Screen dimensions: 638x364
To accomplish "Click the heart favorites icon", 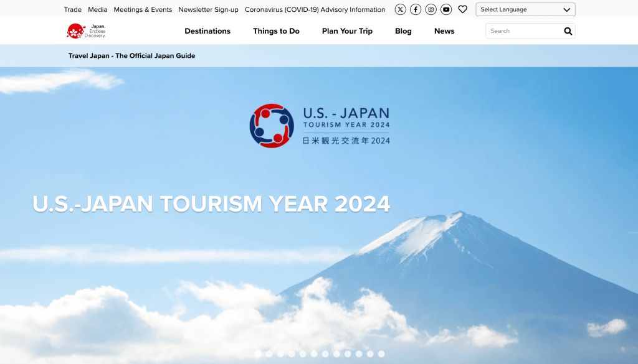I will (x=462, y=9).
